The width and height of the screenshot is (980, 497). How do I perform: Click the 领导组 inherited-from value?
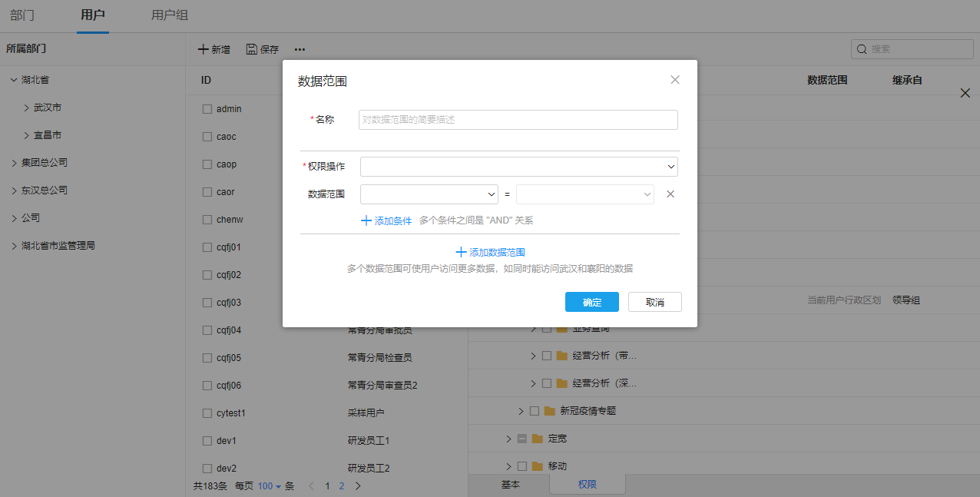906,300
